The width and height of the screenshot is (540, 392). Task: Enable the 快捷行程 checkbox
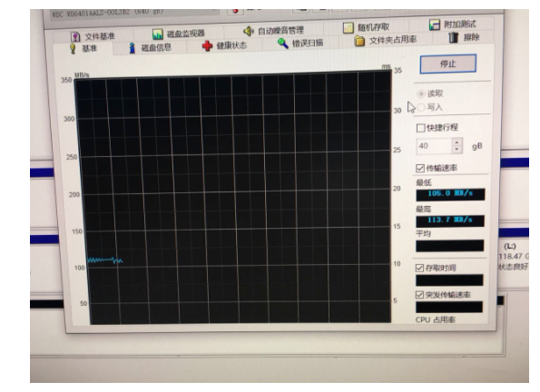[420, 128]
